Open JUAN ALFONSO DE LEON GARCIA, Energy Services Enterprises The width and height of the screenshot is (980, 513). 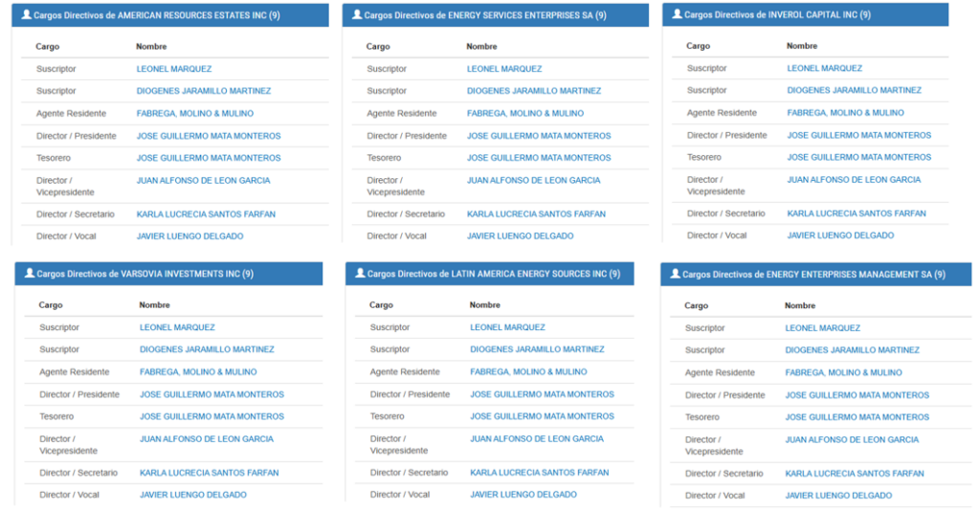[x=533, y=180]
